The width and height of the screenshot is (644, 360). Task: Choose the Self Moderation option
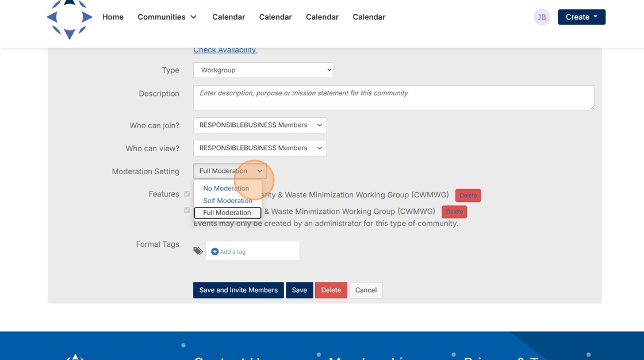(x=228, y=201)
